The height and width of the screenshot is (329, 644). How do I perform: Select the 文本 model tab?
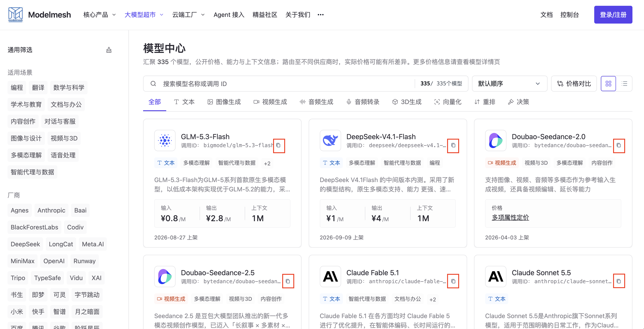184,102
